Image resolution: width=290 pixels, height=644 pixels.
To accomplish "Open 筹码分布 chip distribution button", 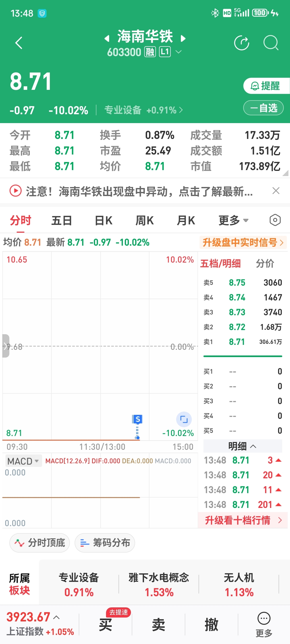I will [x=105, y=543].
